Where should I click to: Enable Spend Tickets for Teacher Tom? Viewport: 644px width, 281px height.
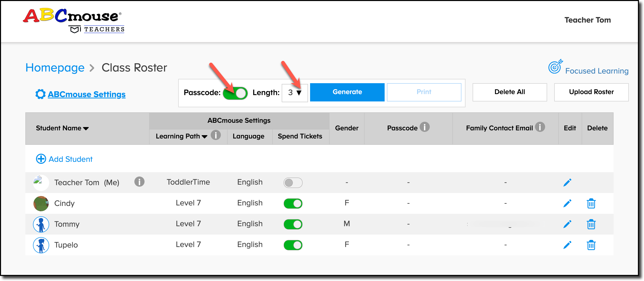pos(293,182)
